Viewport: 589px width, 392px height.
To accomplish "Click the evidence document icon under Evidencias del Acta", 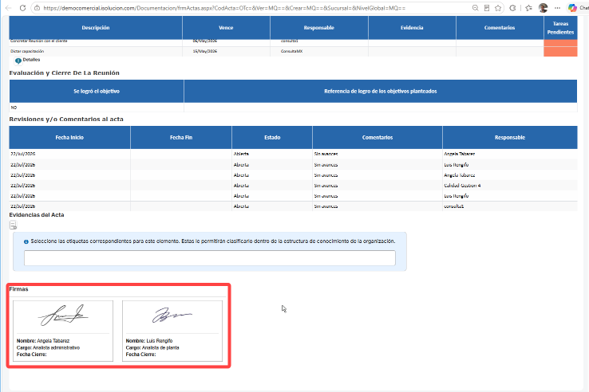I will coord(13,225).
